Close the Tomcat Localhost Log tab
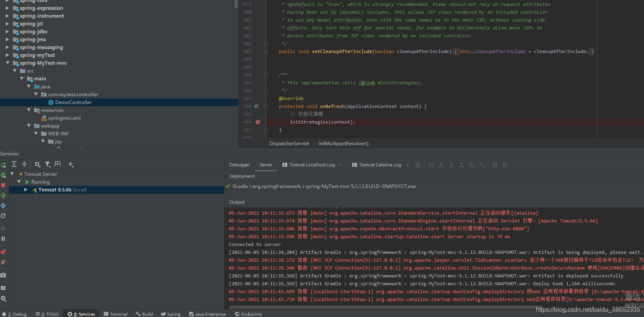The image size is (644, 317). (341, 165)
